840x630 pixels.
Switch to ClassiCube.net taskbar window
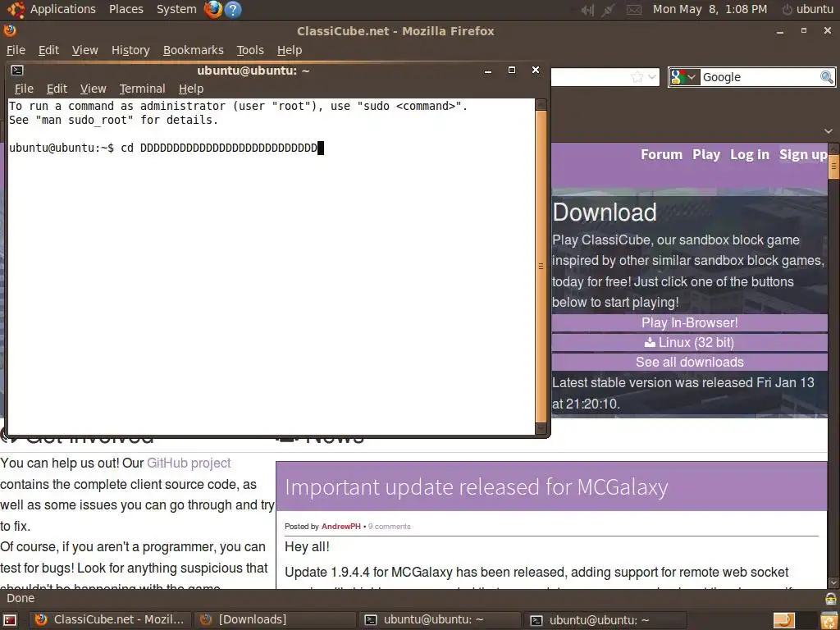click(109, 620)
